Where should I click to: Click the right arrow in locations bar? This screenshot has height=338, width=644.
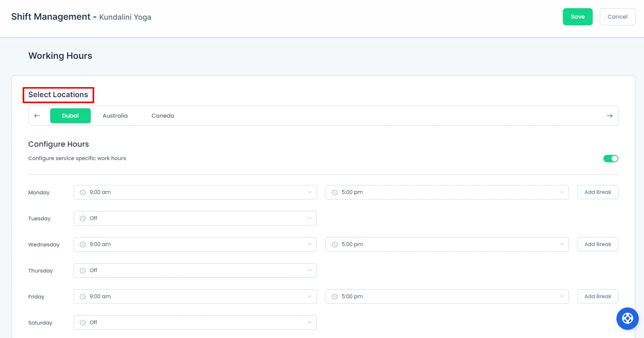click(609, 116)
